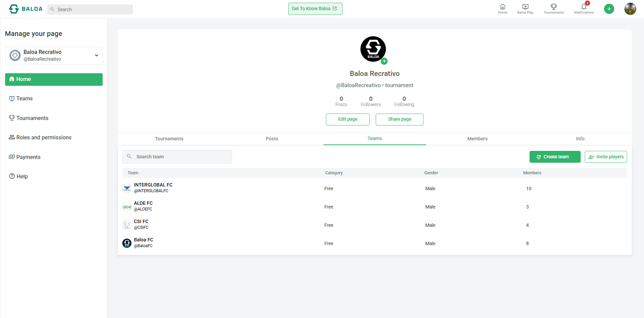
Task: Open CSI FC team name
Action: coord(141,221)
